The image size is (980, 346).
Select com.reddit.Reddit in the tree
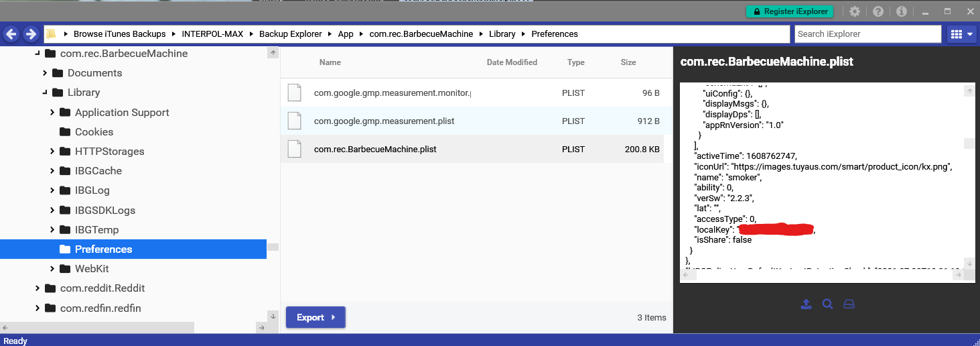(102, 288)
